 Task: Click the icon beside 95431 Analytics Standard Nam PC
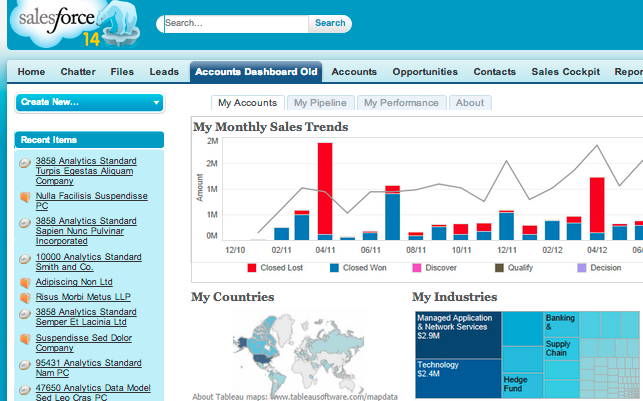[x=25, y=364]
